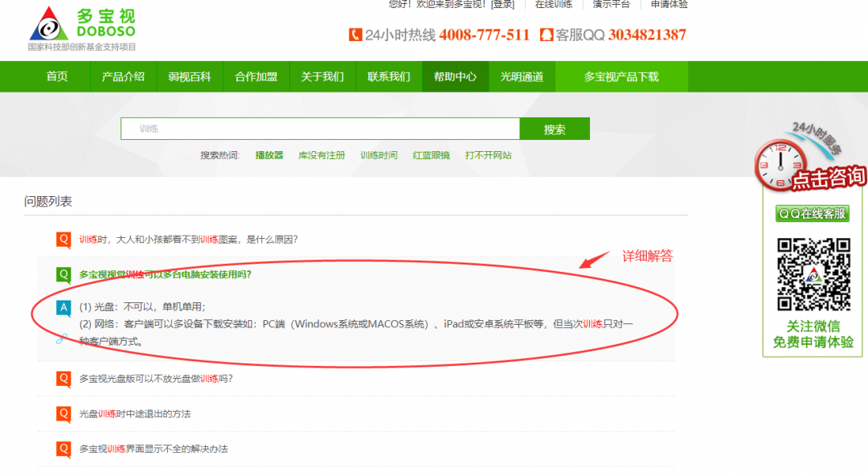Image resolution: width=868 pixels, height=476 pixels.
Task: Expand question 多宝视光盘版可以不放光盘做训练吗
Action: 156,379
